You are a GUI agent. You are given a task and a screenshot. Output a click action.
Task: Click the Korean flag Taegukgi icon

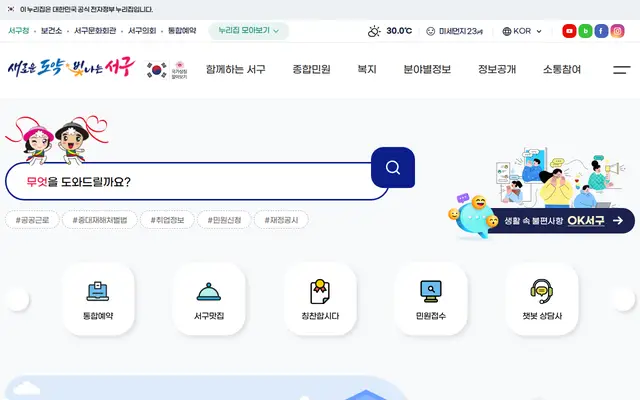(x=156, y=70)
